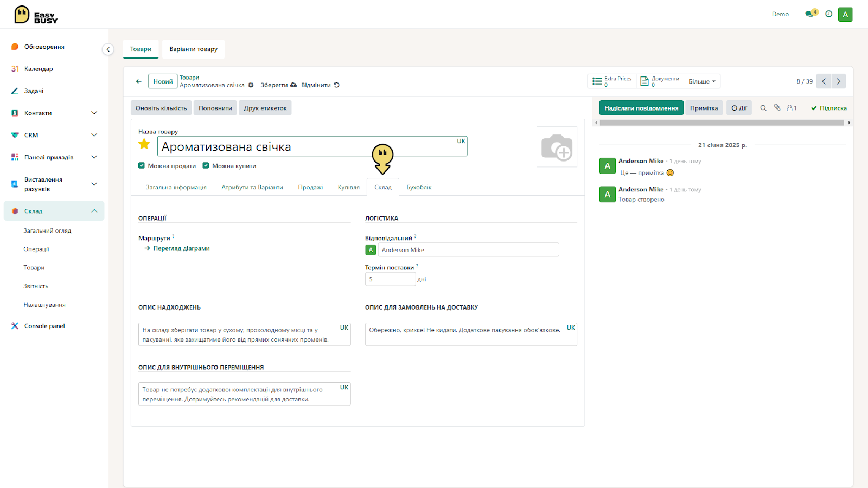868x488 pixels.
Task: Upload a product image placeholder
Action: (557, 147)
